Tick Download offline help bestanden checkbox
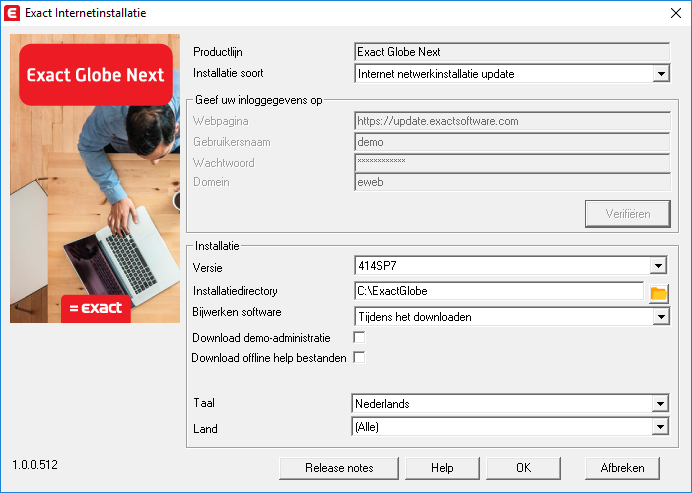The height and width of the screenshot is (493, 692). [x=359, y=358]
